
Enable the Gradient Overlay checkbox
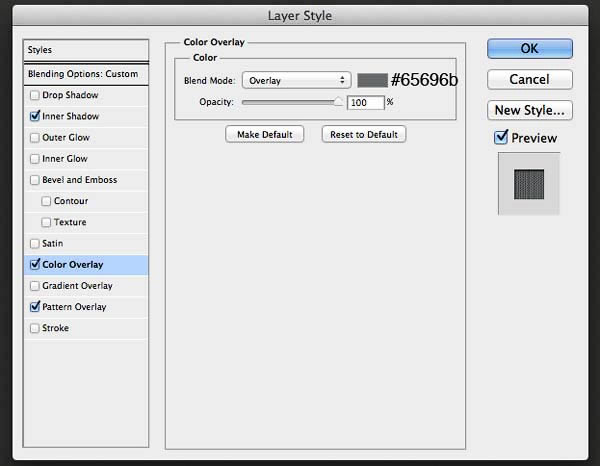pyautogui.click(x=34, y=286)
